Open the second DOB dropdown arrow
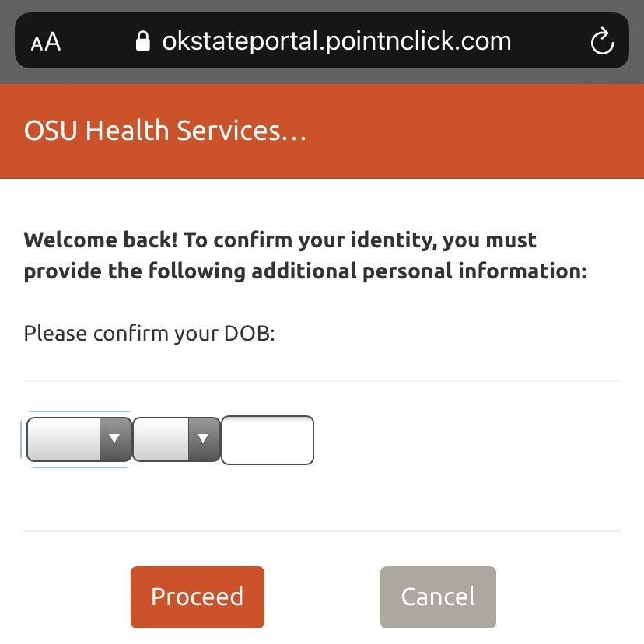The image size is (644, 644). [x=205, y=439]
